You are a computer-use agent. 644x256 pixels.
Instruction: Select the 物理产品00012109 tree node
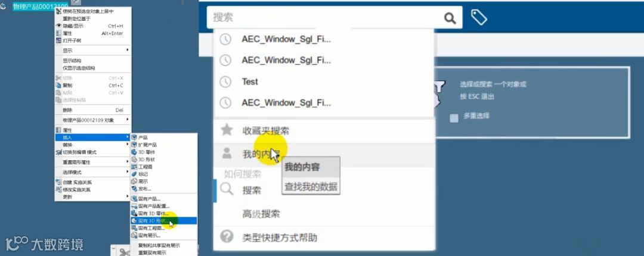pyautogui.click(x=41, y=7)
